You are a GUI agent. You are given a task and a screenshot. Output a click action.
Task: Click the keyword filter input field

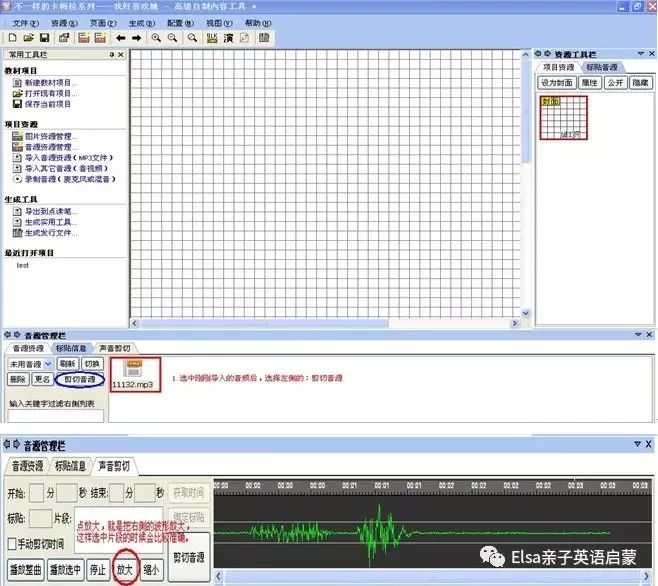tap(55, 416)
